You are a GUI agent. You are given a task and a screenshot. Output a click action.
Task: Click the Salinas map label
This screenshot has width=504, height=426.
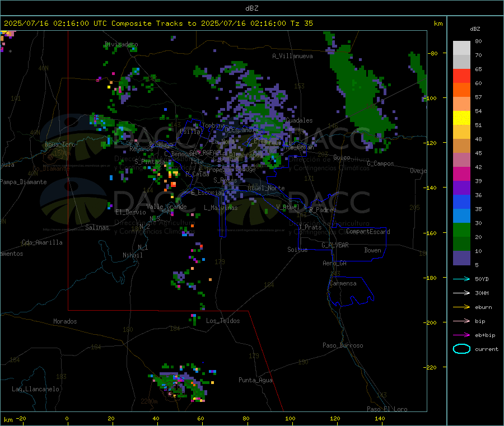click(97, 227)
